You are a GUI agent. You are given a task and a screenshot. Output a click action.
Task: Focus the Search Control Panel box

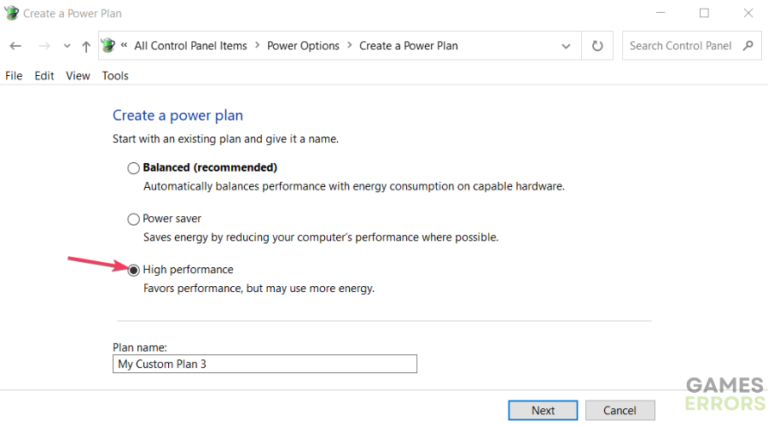tap(682, 46)
